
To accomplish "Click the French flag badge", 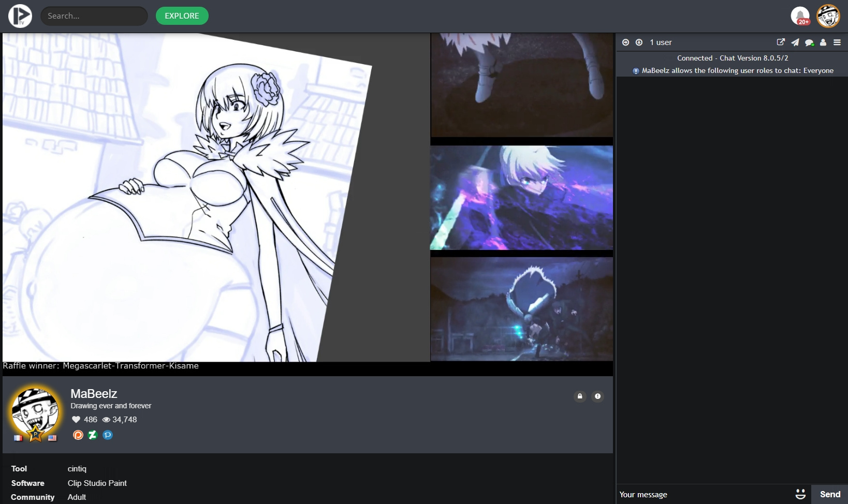I will 18,438.
